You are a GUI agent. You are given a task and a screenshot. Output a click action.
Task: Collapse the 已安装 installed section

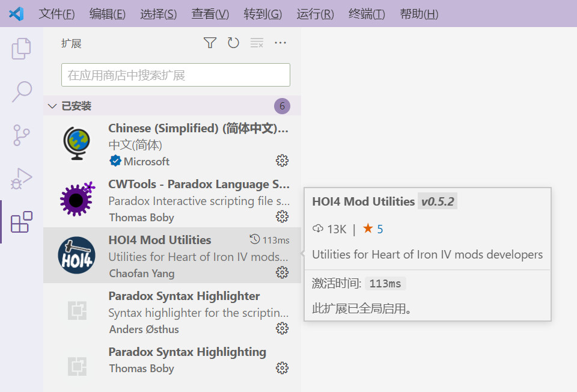(53, 106)
